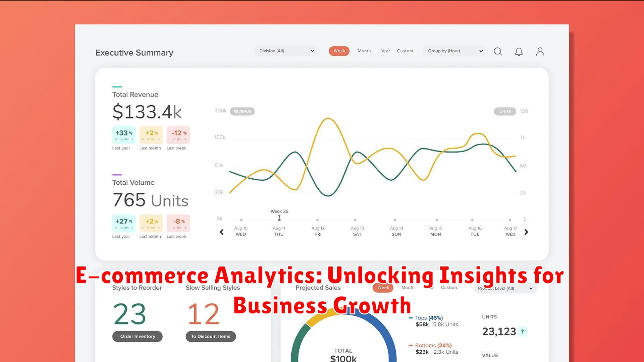
Task: Click the To Discount Items button
Action: 210,336
